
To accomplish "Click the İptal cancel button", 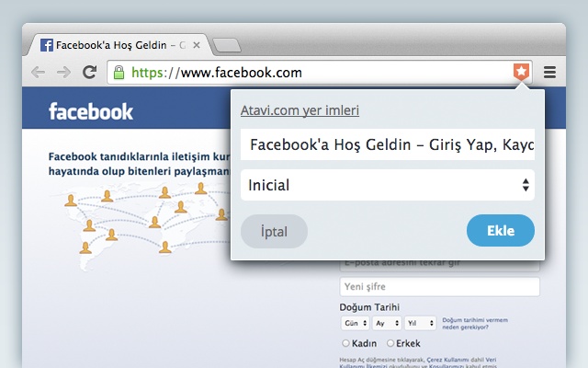I will click(274, 231).
